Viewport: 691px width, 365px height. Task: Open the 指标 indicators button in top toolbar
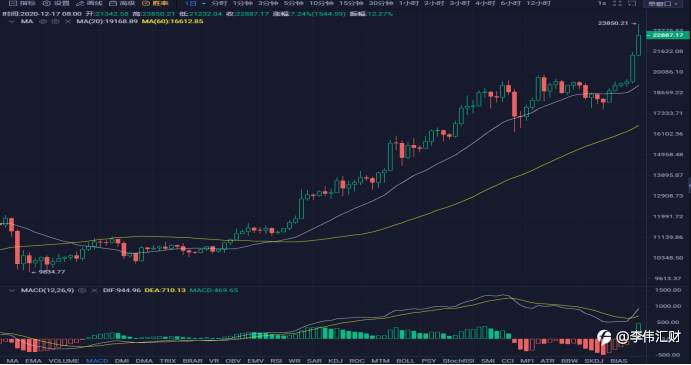pyautogui.click(x=22, y=3)
